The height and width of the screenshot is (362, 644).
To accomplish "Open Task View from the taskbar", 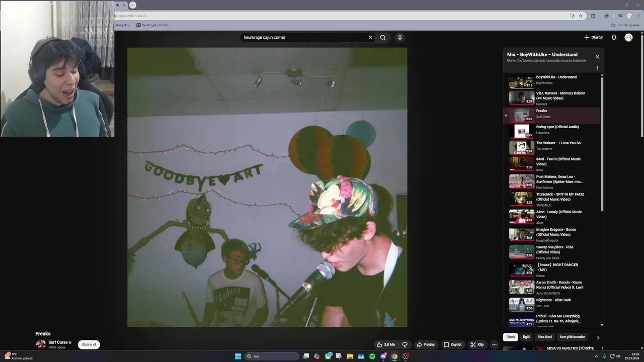I will click(x=306, y=356).
